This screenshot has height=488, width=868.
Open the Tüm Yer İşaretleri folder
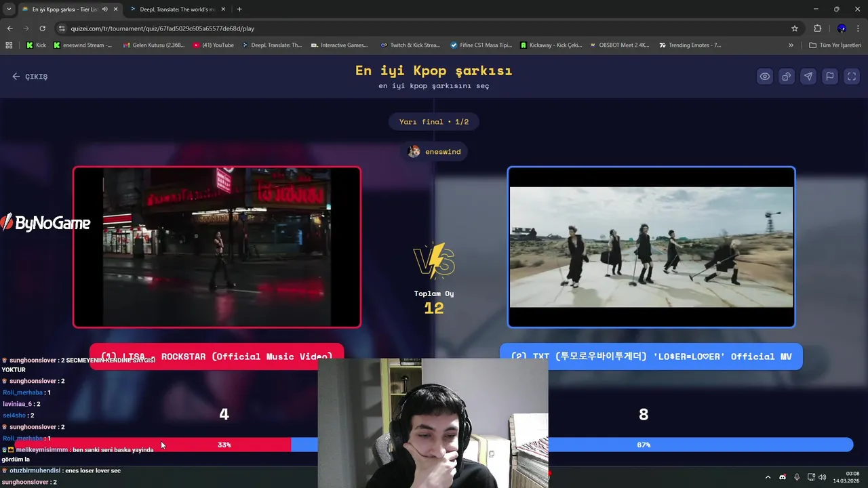click(835, 45)
